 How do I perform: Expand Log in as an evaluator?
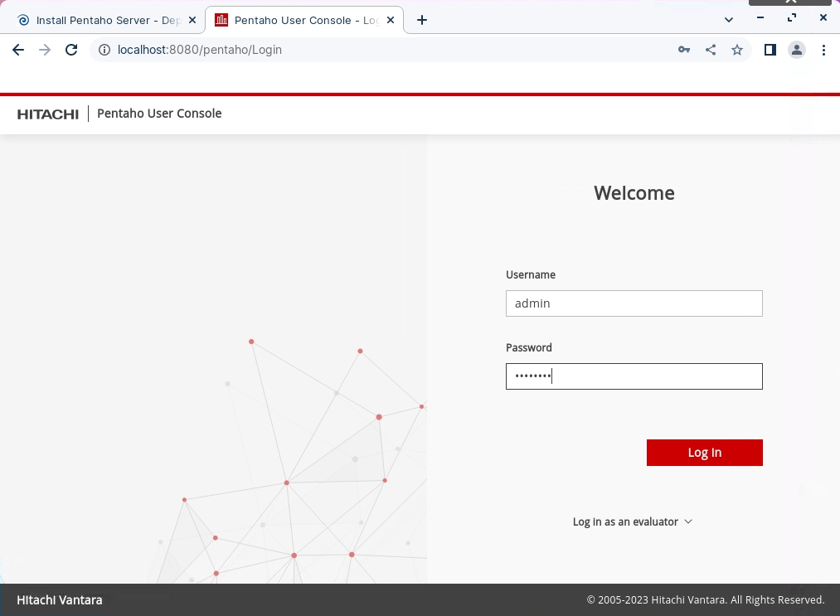point(632,521)
